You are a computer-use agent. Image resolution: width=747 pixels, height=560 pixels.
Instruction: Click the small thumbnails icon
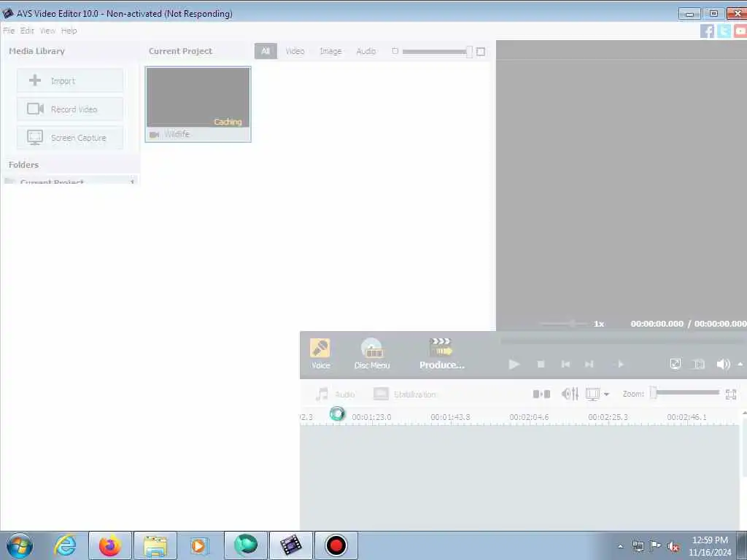pos(395,51)
